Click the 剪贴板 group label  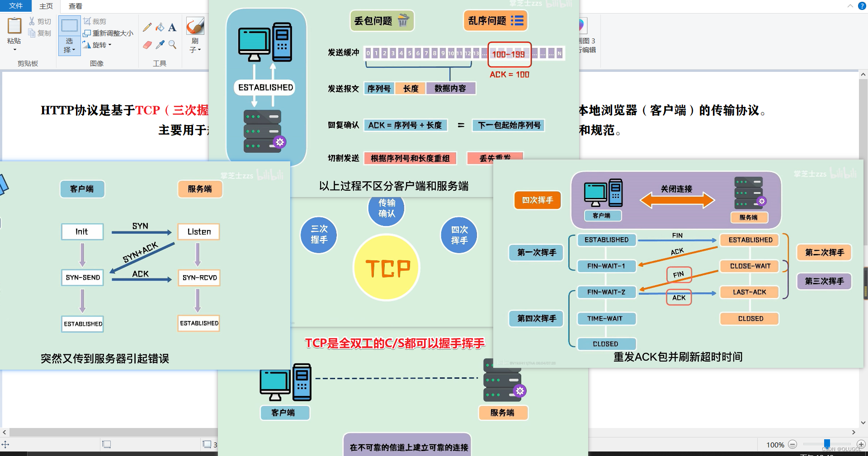coord(28,63)
